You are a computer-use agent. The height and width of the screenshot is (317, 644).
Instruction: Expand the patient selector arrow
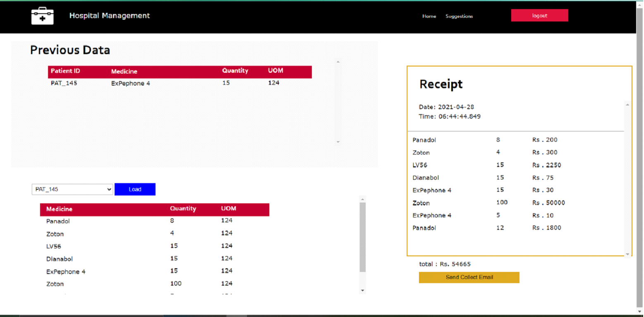(109, 189)
